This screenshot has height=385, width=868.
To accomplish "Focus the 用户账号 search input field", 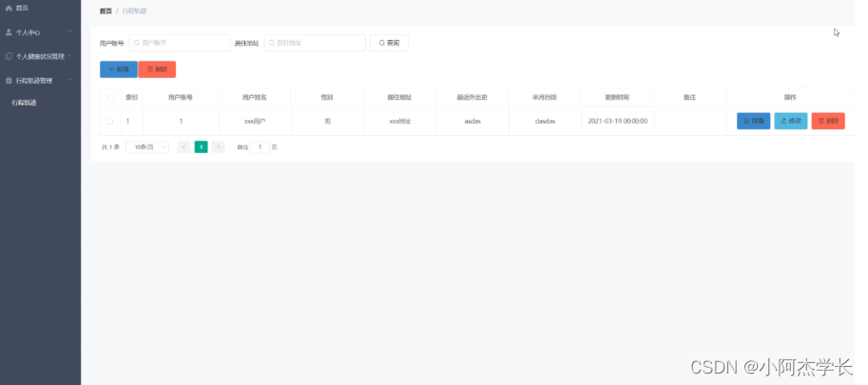I will [180, 43].
